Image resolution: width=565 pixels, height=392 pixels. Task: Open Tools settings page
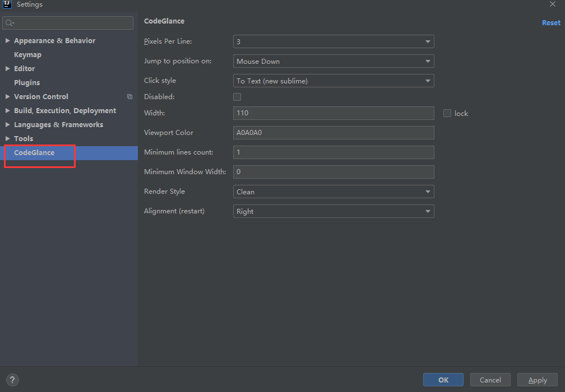(24, 138)
